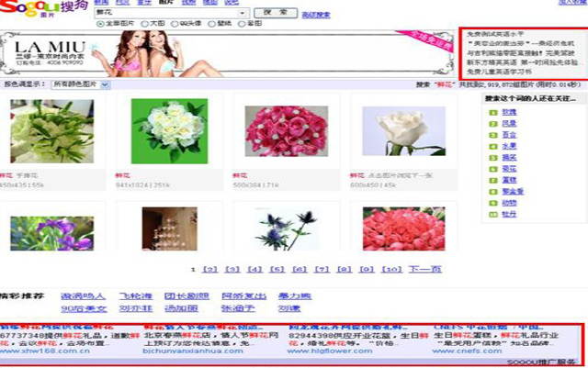Select the 全部图片 radio button
Image resolution: width=588 pixels, height=368 pixels.
click(x=100, y=24)
